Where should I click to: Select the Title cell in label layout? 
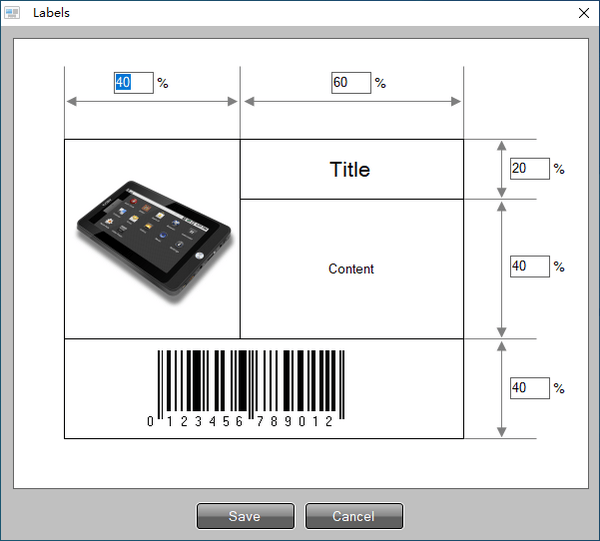pos(351,170)
